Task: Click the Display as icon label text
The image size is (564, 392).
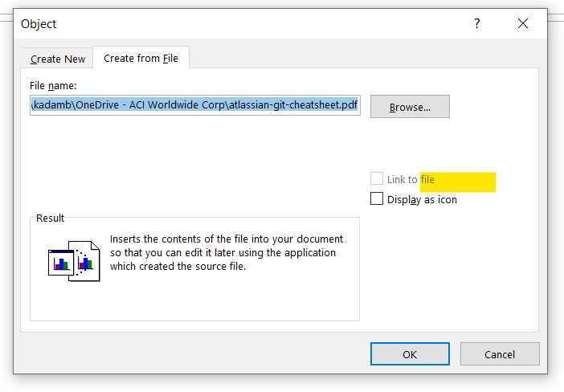Action: 422,199
